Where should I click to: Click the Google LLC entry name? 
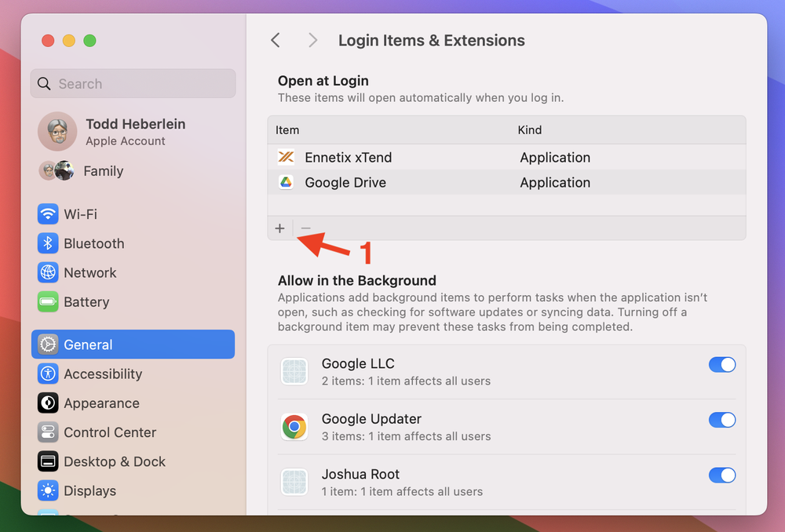click(x=358, y=363)
